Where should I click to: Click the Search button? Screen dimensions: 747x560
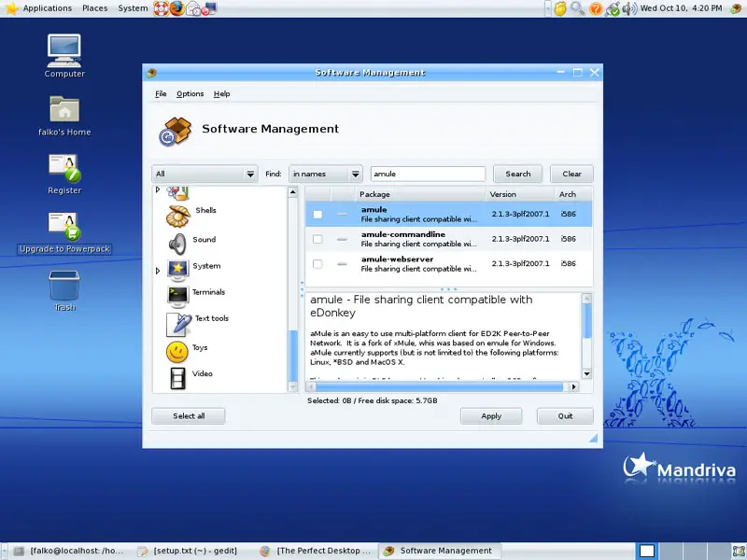517,174
